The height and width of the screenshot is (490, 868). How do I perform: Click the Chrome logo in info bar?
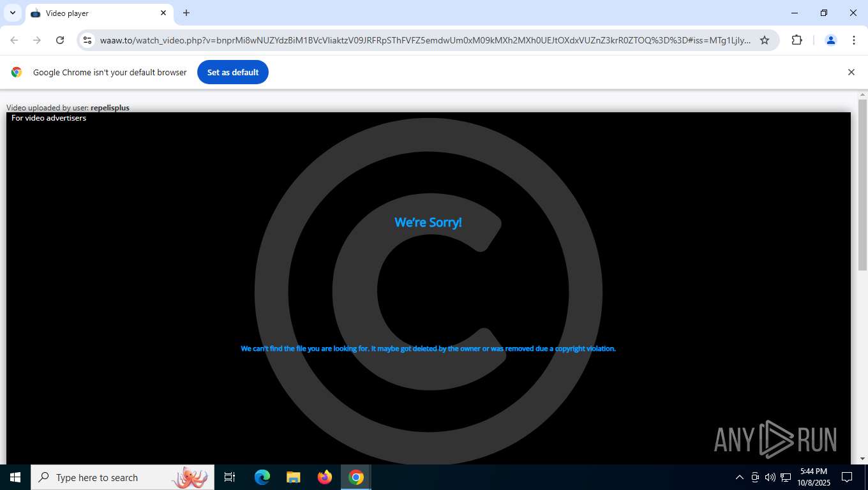click(x=17, y=72)
